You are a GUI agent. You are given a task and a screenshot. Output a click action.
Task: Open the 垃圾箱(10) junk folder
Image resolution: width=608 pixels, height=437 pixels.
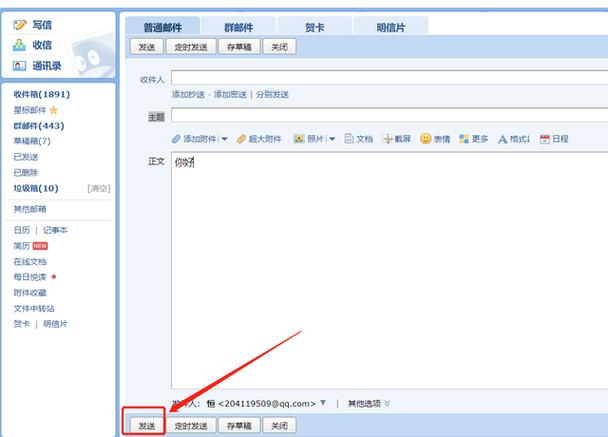coord(36,188)
